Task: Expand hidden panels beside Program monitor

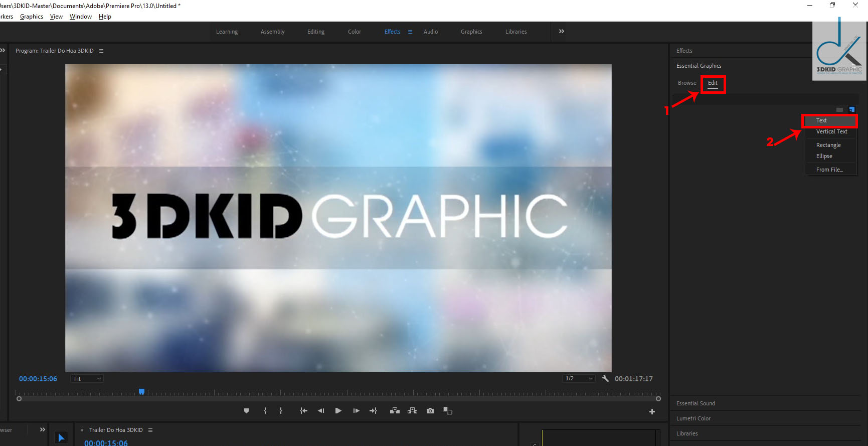Action: pyautogui.click(x=3, y=50)
